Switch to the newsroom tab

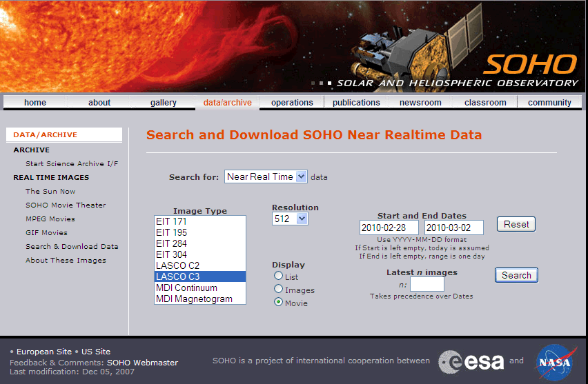click(420, 103)
